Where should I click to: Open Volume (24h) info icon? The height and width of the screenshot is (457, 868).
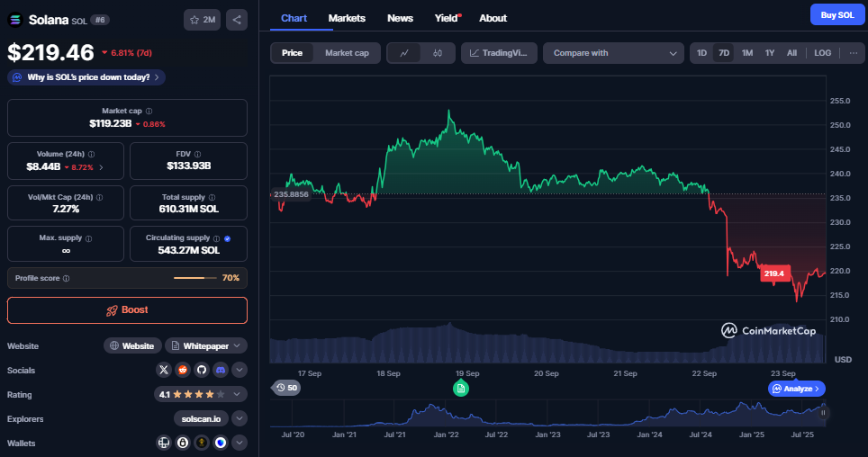(91, 155)
